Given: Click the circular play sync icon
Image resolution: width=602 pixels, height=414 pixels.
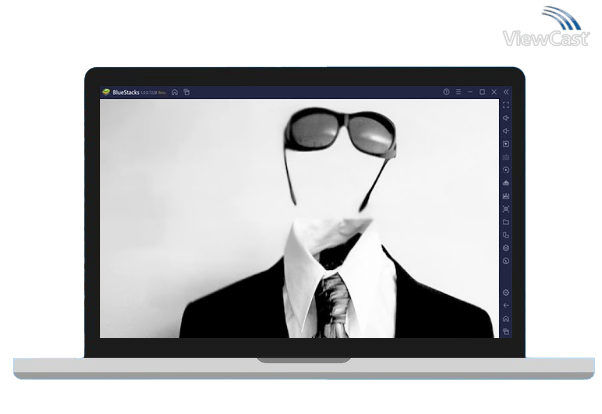Looking at the screenshot, I should [506, 170].
